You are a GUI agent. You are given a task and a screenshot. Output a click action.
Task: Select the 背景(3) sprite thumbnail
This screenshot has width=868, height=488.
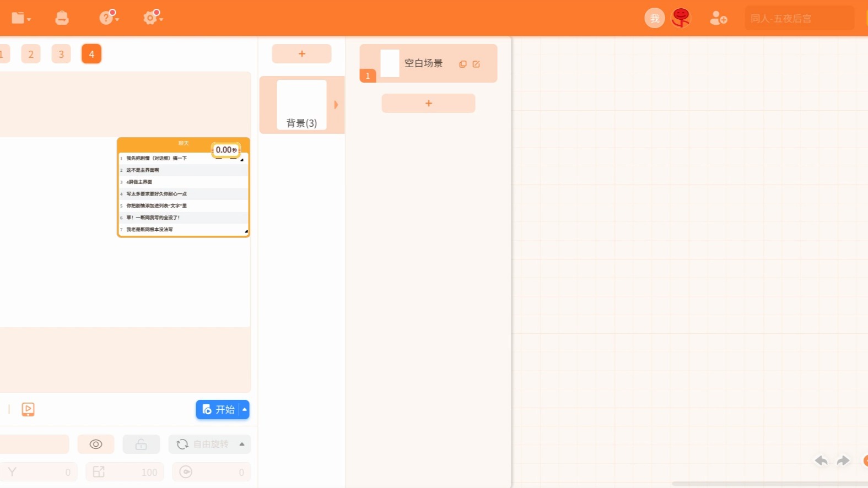(x=301, y=105)
